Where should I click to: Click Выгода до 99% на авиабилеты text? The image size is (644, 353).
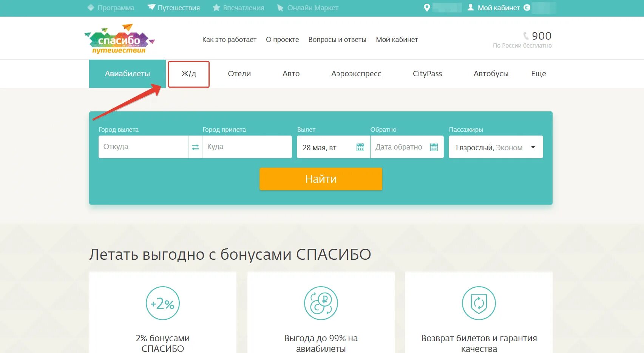coord(321,343)
